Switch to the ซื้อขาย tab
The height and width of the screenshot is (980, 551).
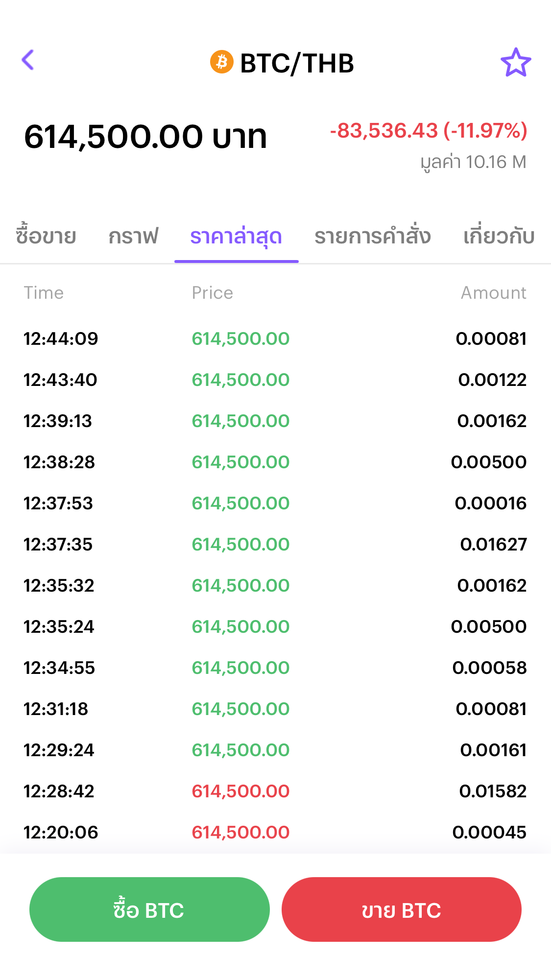coord(46,236)
